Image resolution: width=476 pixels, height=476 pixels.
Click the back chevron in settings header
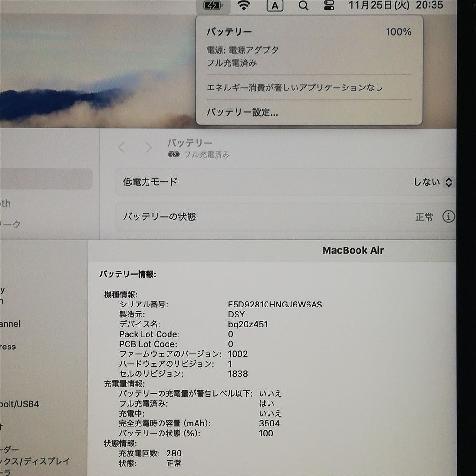pos(121,148)
